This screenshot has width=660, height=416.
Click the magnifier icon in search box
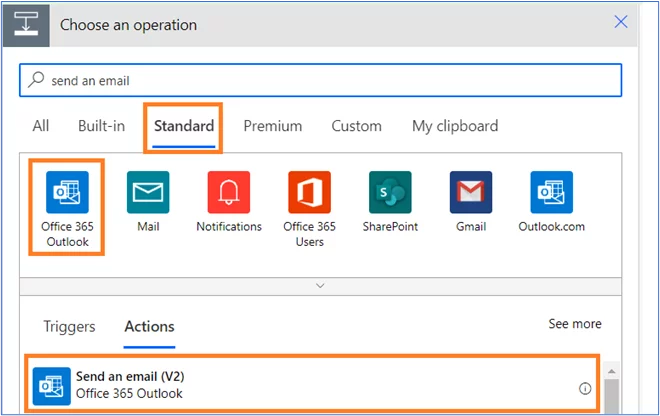point(36,80)
